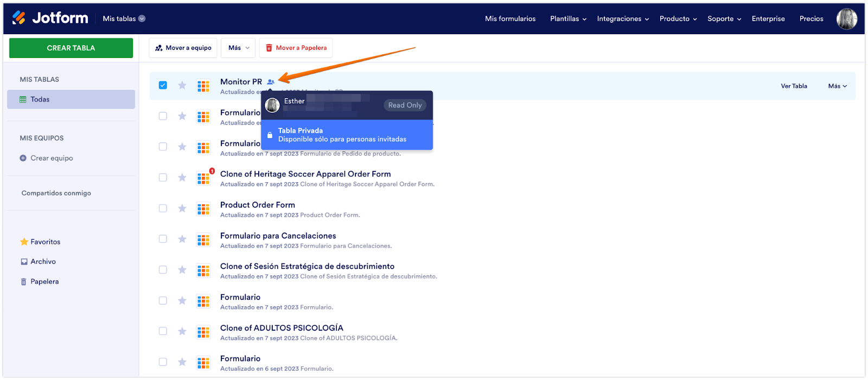Star Clone of ADULTOS PSICOLOGÍA table
The height and width of the screenshot is (380, 868).
(182, 332)
